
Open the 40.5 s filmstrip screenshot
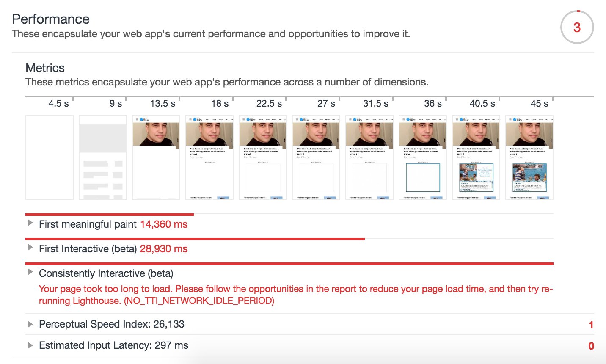pos(476,157)
